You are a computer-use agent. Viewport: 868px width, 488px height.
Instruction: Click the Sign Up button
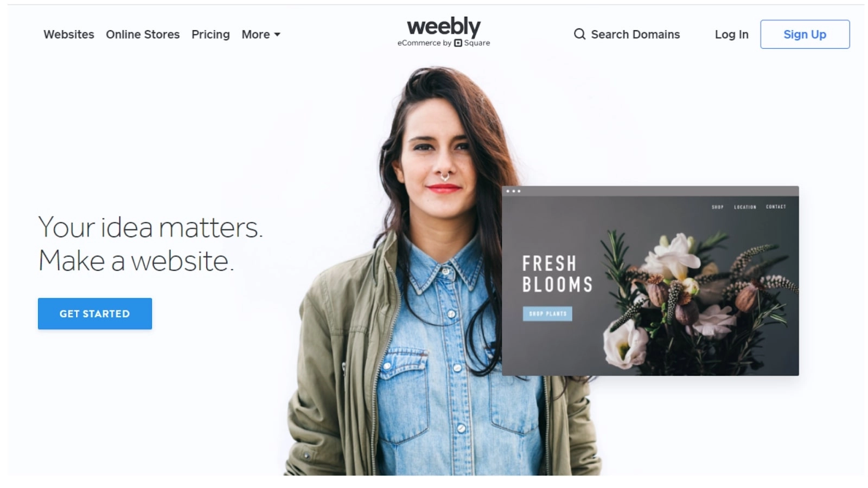tap(805, 34)
